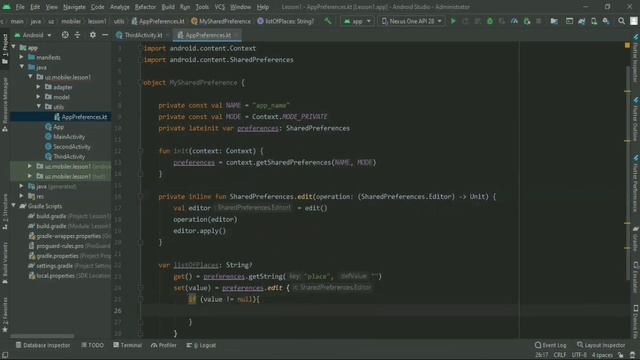Open Project Structure folder icon in toolbar
The height and width of the screenshot is (360, 640).
pyautogui.click(x=554, y=21)
